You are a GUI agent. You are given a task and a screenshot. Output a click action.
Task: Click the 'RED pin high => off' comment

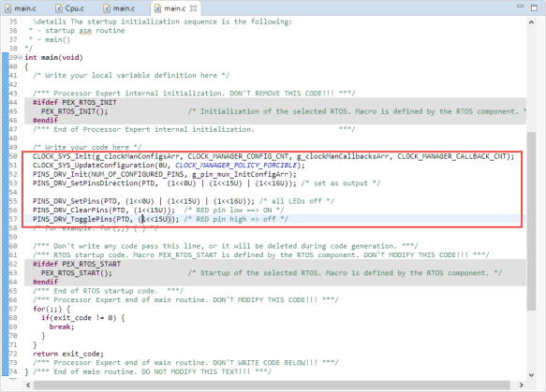pos(236,219)
